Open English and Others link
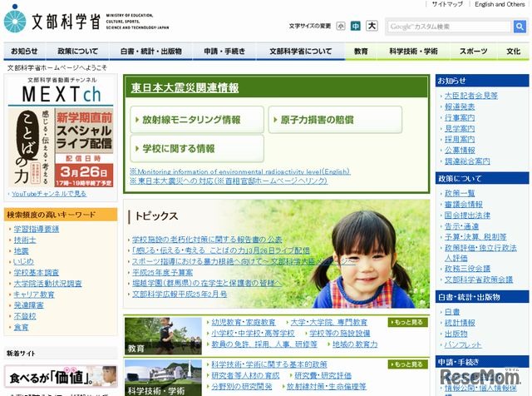The width and height of the screenshot is (532, 396). point(500,4)
